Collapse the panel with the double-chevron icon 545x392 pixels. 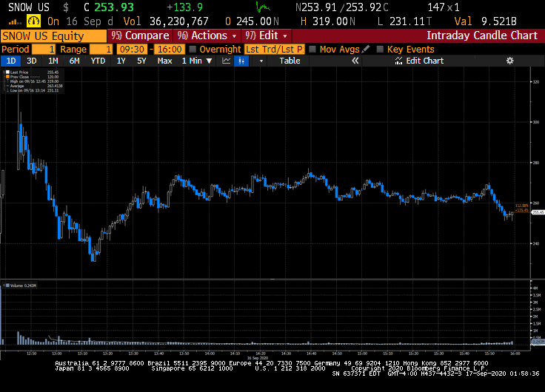(x=355, y=61)
